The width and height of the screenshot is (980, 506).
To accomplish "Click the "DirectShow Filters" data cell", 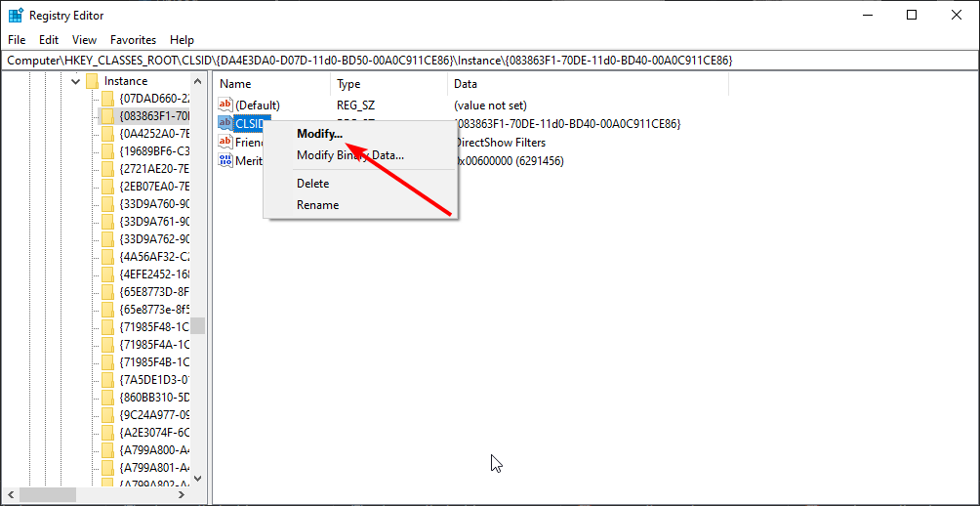I will coord(500,143).
